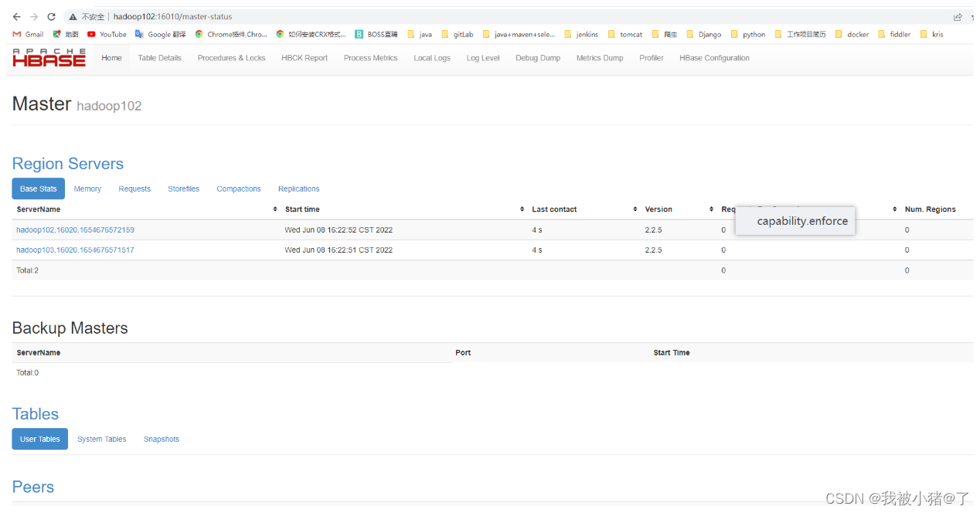The image size is (980, 513).
Task: Open the 爬虫 bookmark folder
Action: point(664,34)
